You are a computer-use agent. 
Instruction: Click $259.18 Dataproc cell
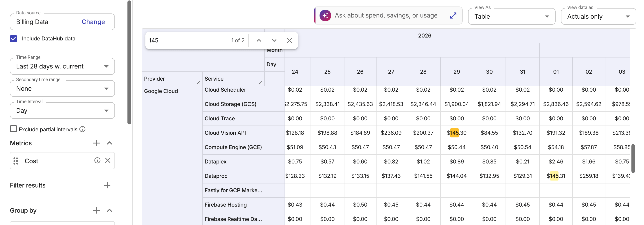click(589, 176)
